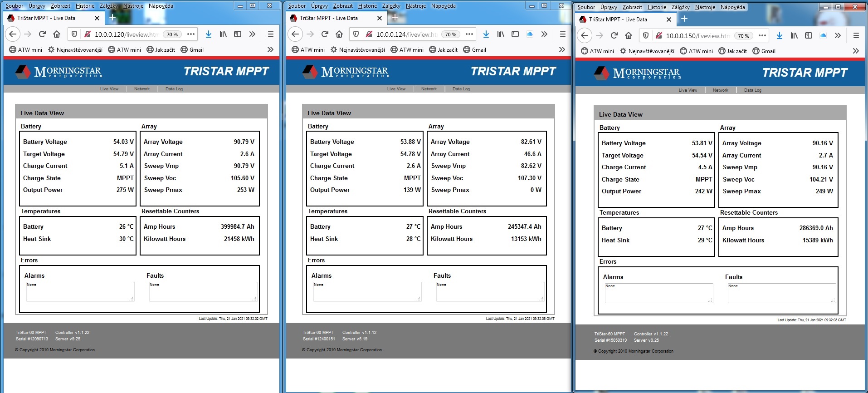Reset the 70% zoom badge at 10.0.0.150

click(743, 36)
